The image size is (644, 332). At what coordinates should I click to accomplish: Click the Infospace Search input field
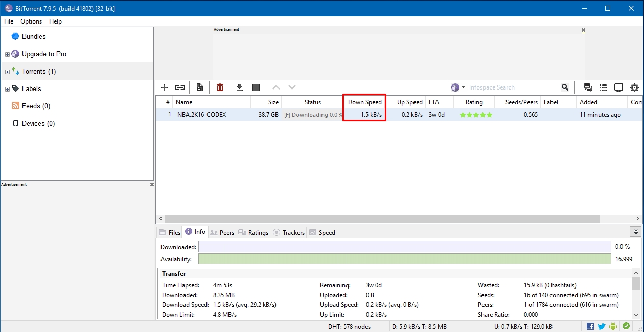[x=511, y=87]
